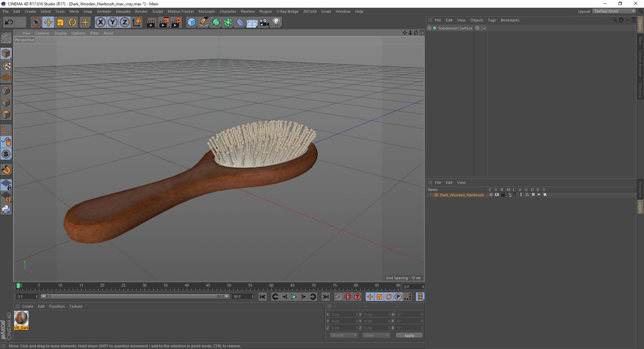
Task: Toggle layer Solo dot for Dark_Wooden_Hairbrush
Action: (x=491, y=195)
